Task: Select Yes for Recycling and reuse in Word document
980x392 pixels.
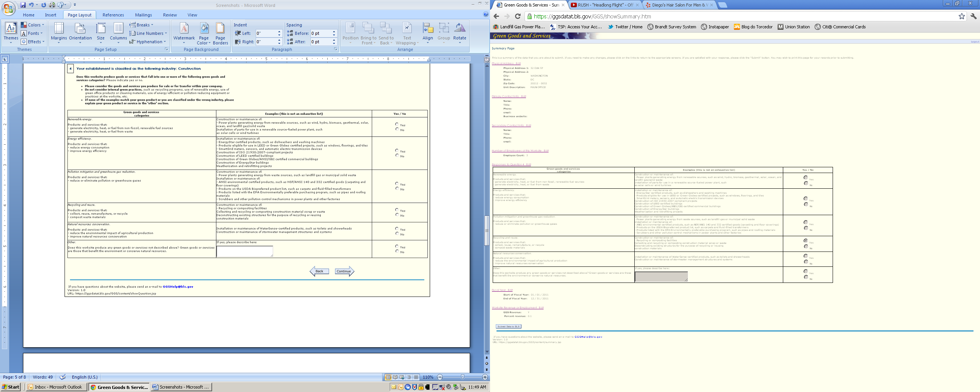Action: point(397,210)
